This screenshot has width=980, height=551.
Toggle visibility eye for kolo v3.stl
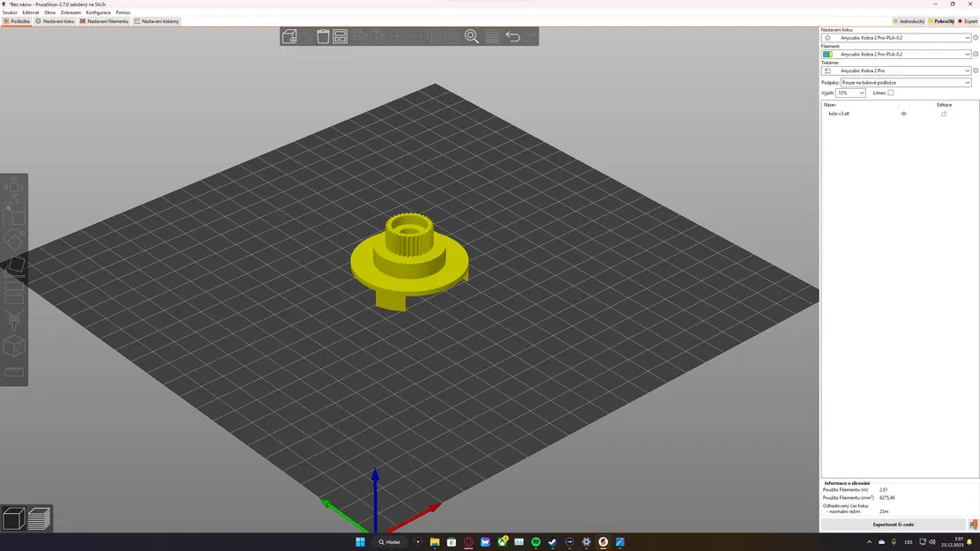pos(904,114)
